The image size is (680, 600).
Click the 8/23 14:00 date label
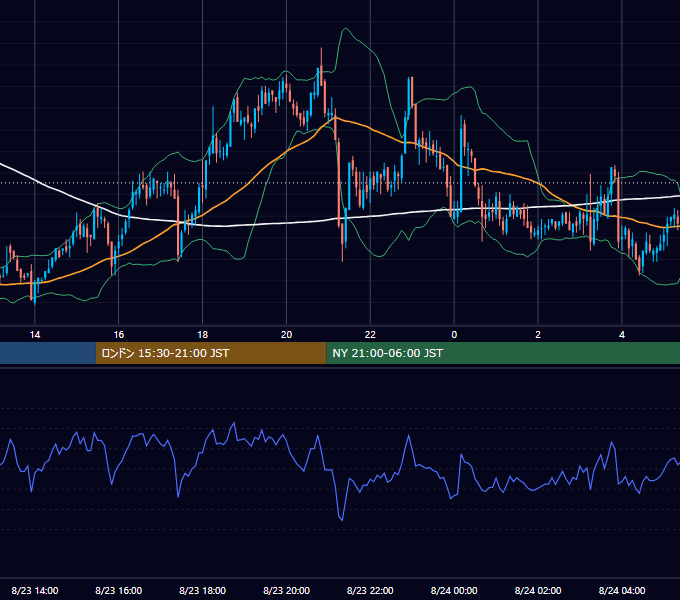(x=35, y=590)
